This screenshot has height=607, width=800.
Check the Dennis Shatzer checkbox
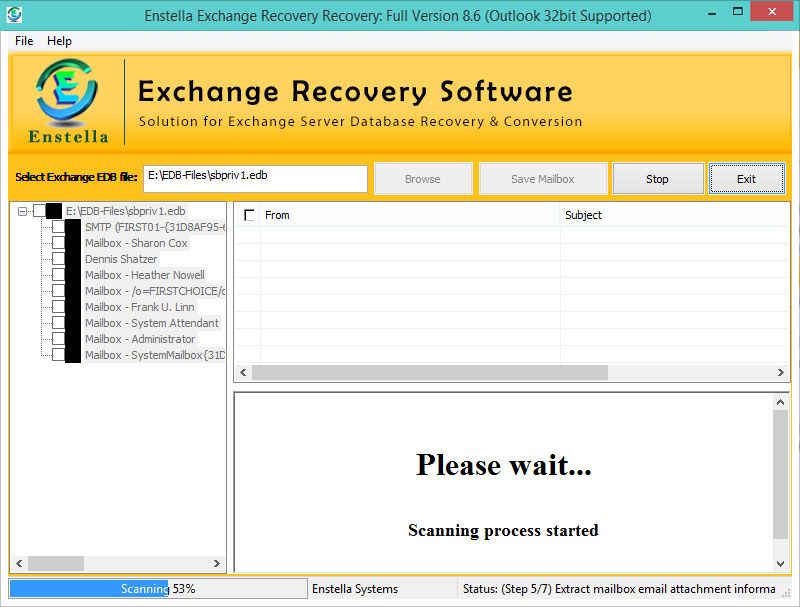pos(58,259)
